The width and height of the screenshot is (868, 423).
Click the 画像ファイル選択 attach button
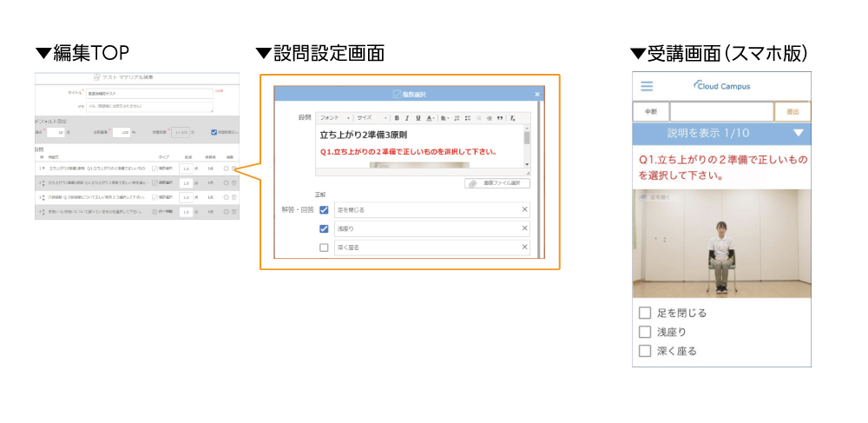click(x=497, y=183)
